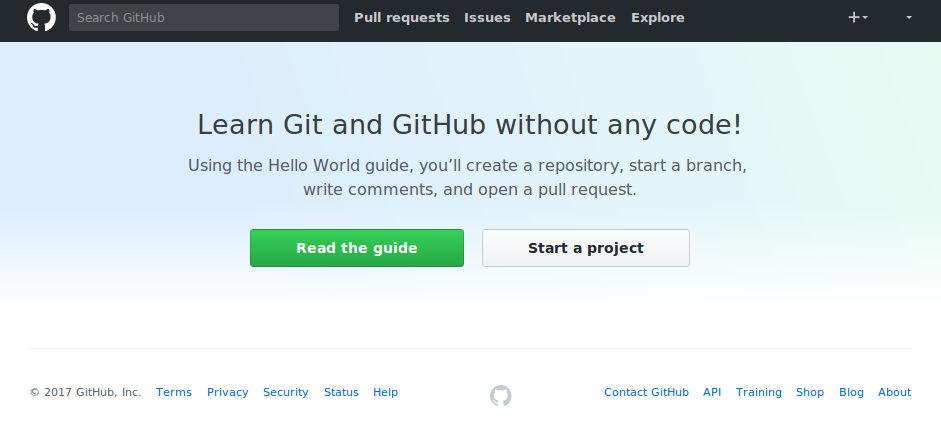Screen dimensions: 941x447
Task: Go to Issues in the header
Action: tap(487, 17)
